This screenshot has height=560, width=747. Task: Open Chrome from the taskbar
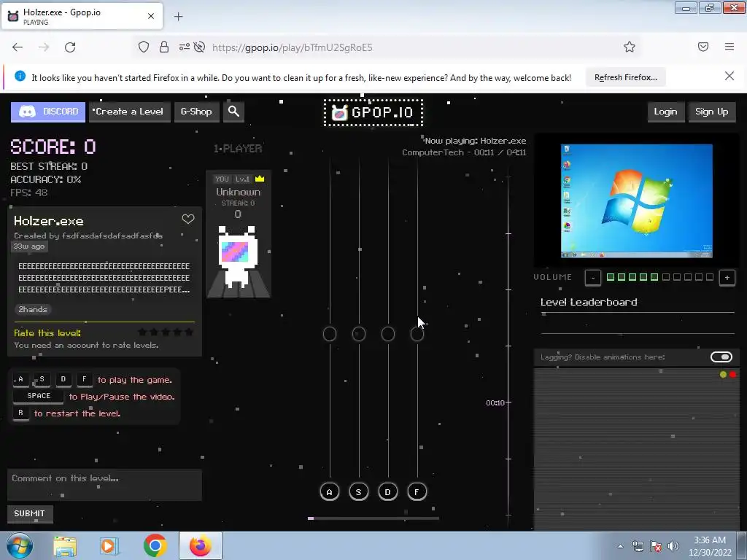[155, 545]
